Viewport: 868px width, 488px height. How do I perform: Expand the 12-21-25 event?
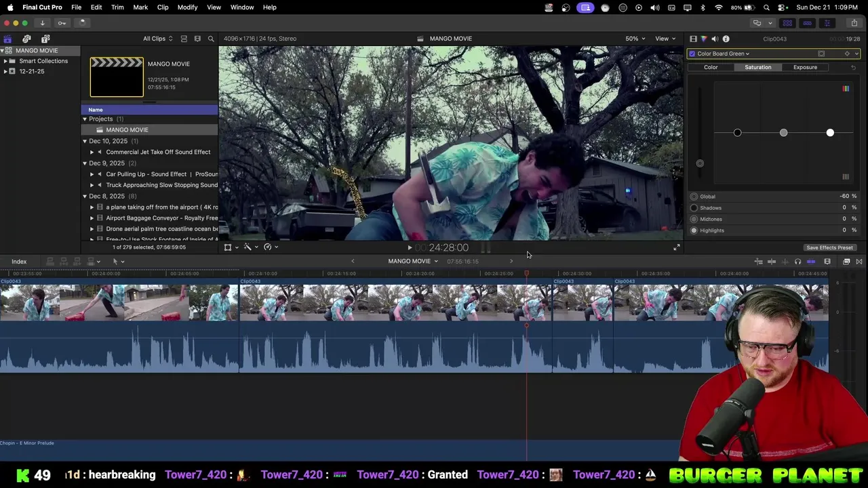[x=5, y=71]
